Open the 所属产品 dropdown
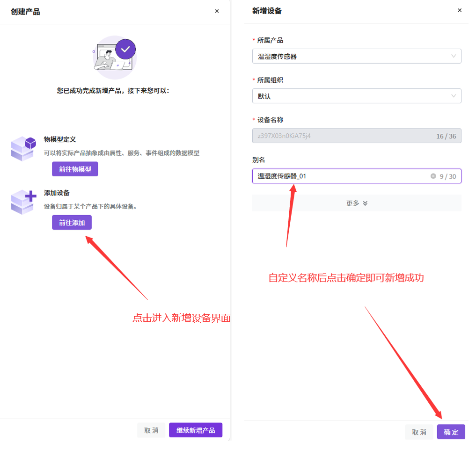476x449 pixels. point(357,57)
